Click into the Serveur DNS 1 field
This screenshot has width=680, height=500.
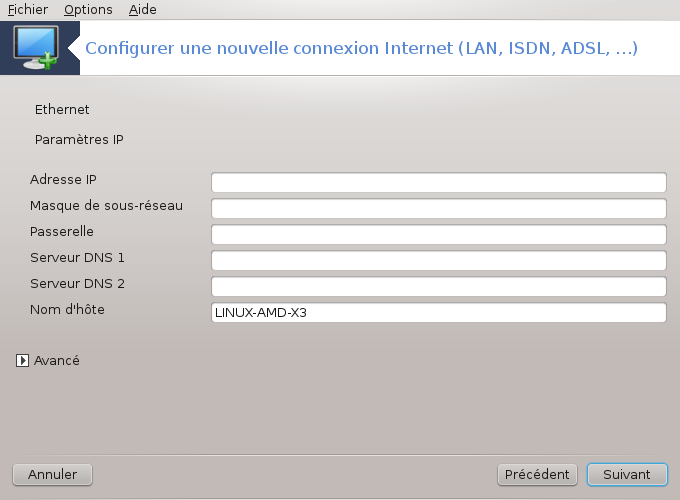[x=438, y=260]
